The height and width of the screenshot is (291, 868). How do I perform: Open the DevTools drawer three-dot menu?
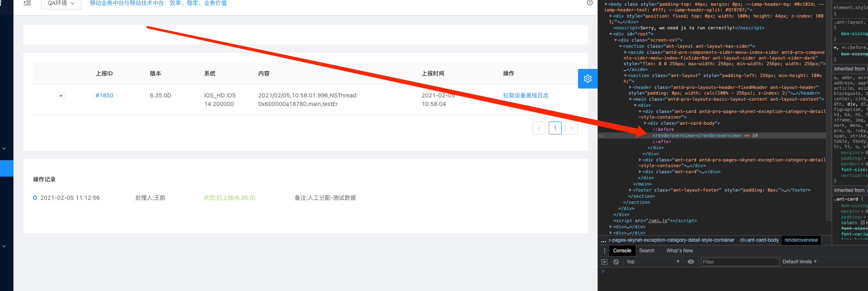tap(604, 251)
